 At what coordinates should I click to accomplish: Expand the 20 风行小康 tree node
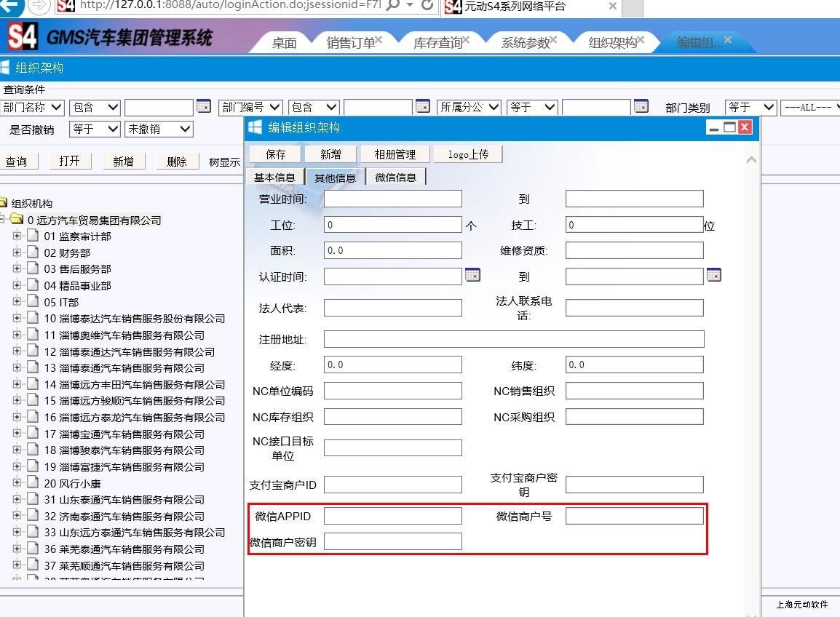(x=17, y=483)
